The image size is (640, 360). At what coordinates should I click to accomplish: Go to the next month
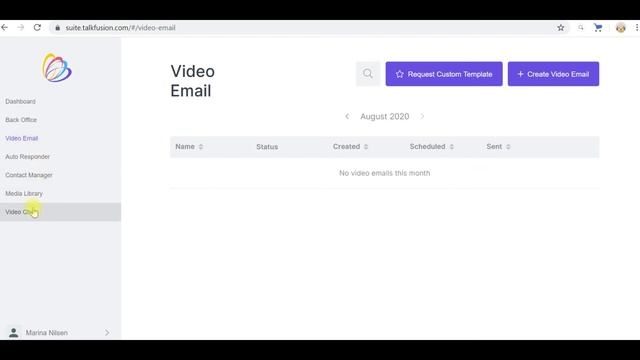coord(422,116)
